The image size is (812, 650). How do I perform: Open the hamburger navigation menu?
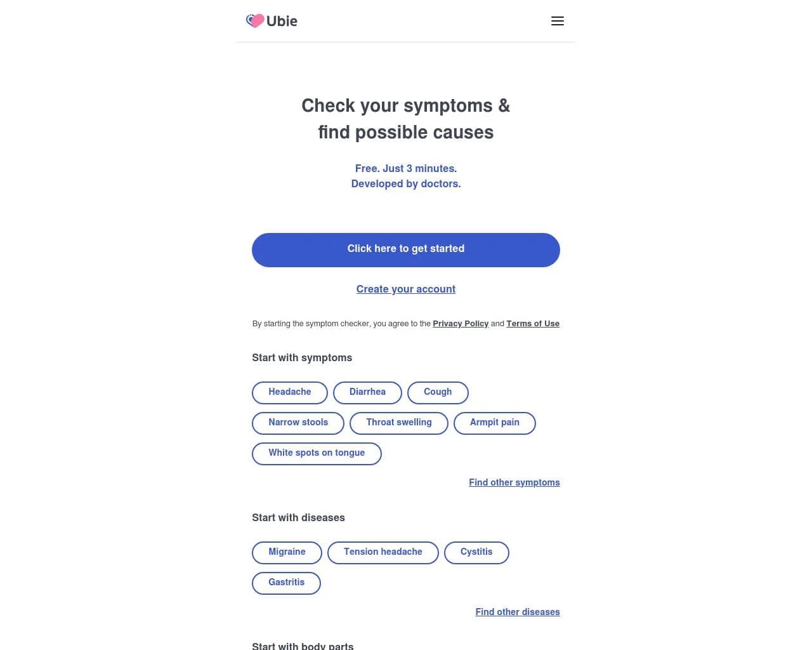(x=558, y=21)
